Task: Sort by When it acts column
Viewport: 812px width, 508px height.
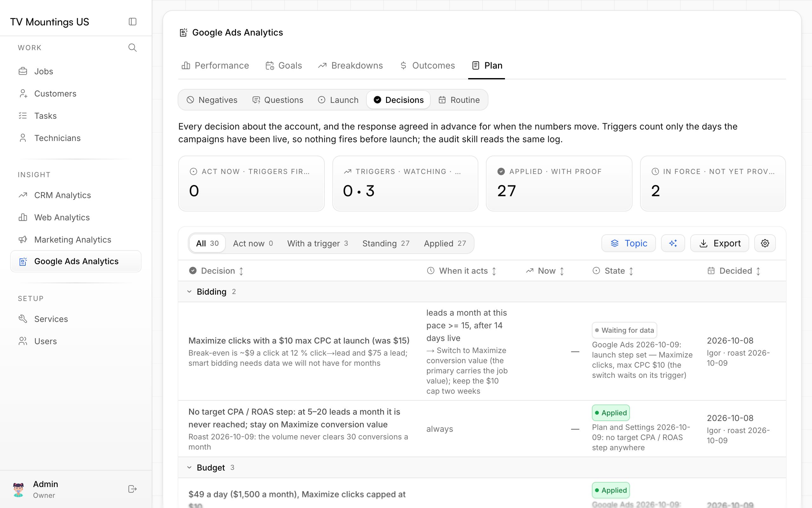Action: (x=462, y=271)
